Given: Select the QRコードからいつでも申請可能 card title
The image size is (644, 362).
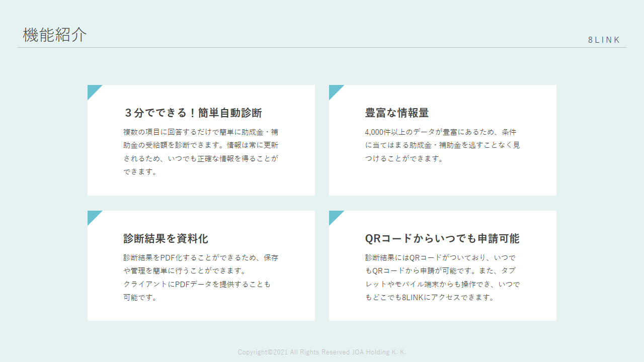Looking at the screenshot, I should pyautogui.click(x=442, y=238).
